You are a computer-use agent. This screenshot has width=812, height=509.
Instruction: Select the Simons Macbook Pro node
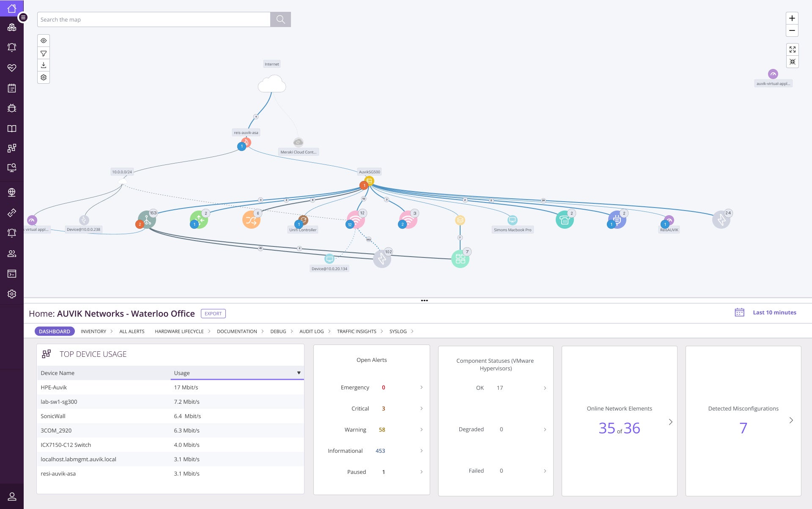click(x=513, y=220)
